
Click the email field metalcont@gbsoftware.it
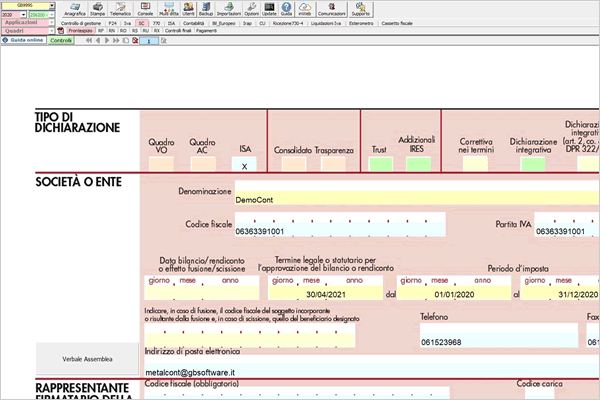[x=371, y=371]
